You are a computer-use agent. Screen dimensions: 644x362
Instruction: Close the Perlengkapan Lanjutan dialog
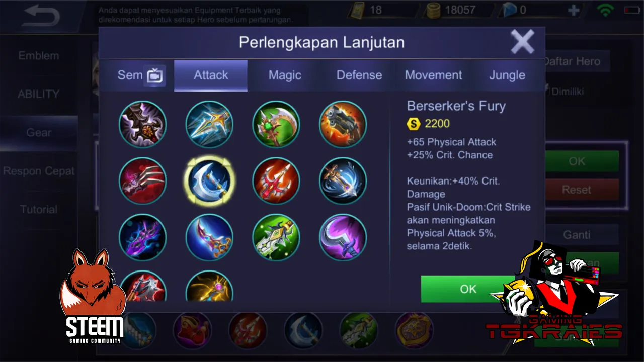click(523, 42)
